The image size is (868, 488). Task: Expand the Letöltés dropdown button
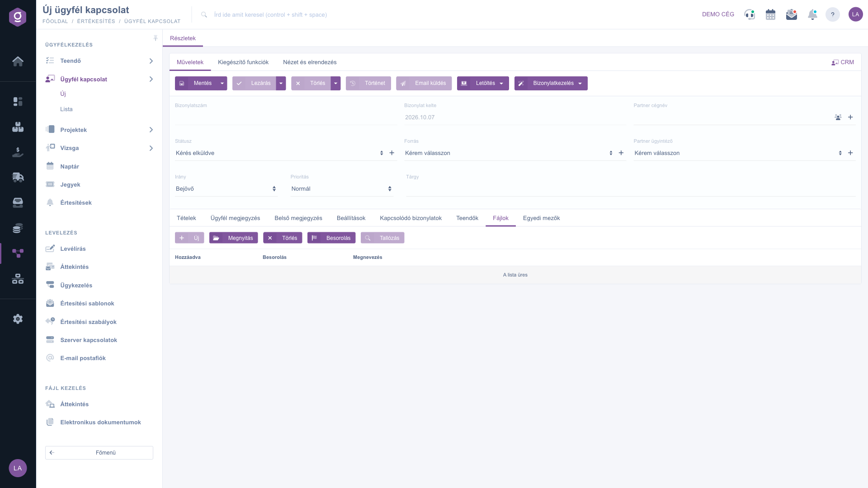(483, 83)
